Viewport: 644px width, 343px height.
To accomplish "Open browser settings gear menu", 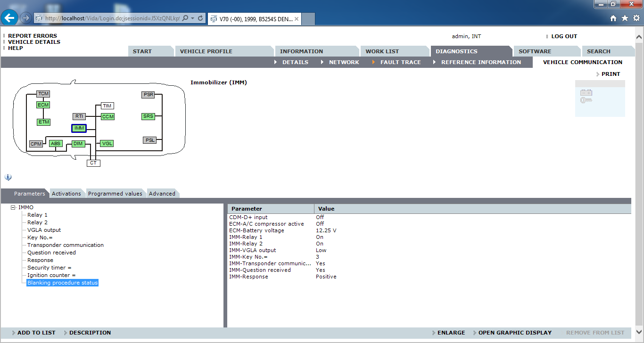I will coord(636,18).
